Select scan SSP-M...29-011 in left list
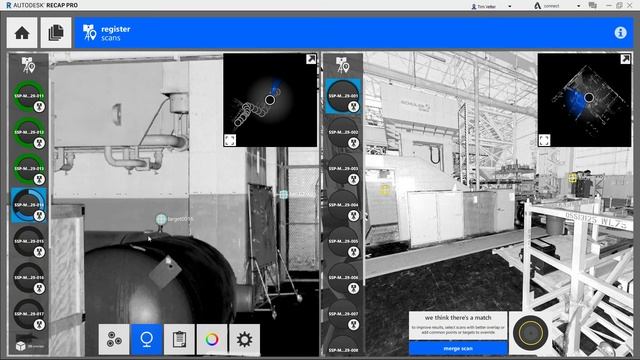This screenshot has height=360, width=640. pos(29,96)
